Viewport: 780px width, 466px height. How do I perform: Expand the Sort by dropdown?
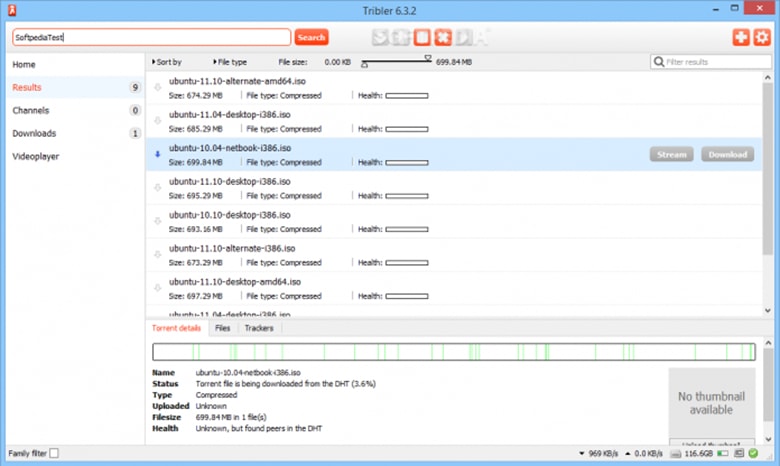tap(167, 62)
